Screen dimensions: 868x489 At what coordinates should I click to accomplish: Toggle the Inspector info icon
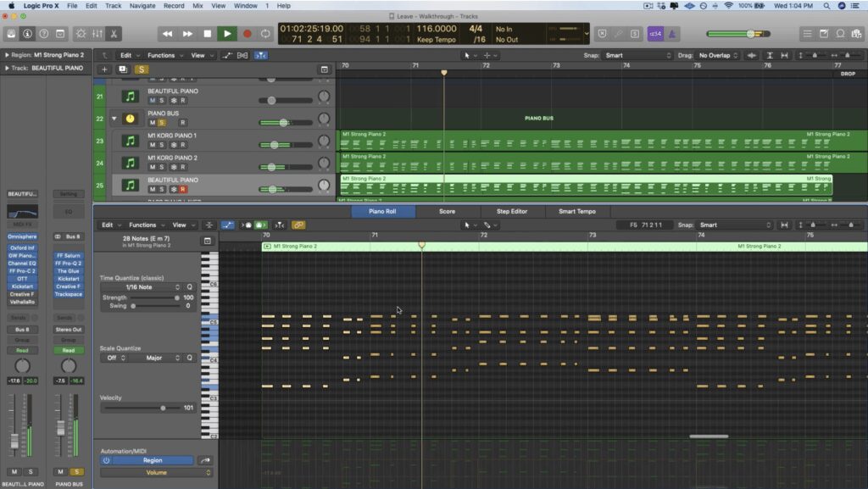(x=27, y=34)
